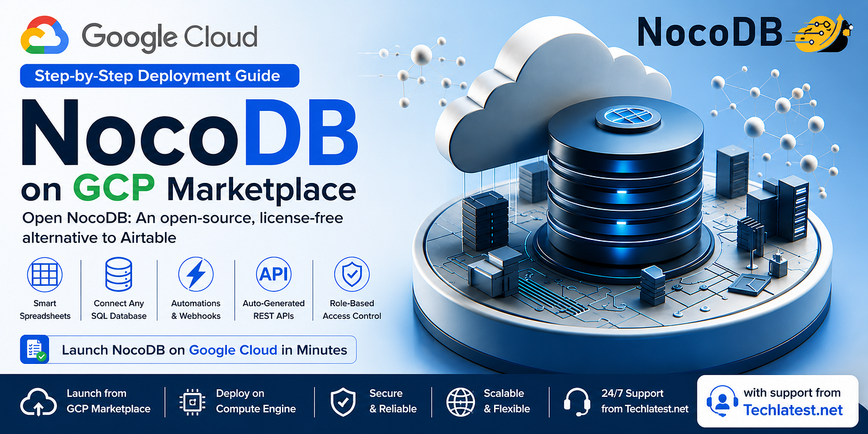868x434 pixels.
Task: Click 'Scalable & Flexible' footer text
Action: click(x=507, y=401)
